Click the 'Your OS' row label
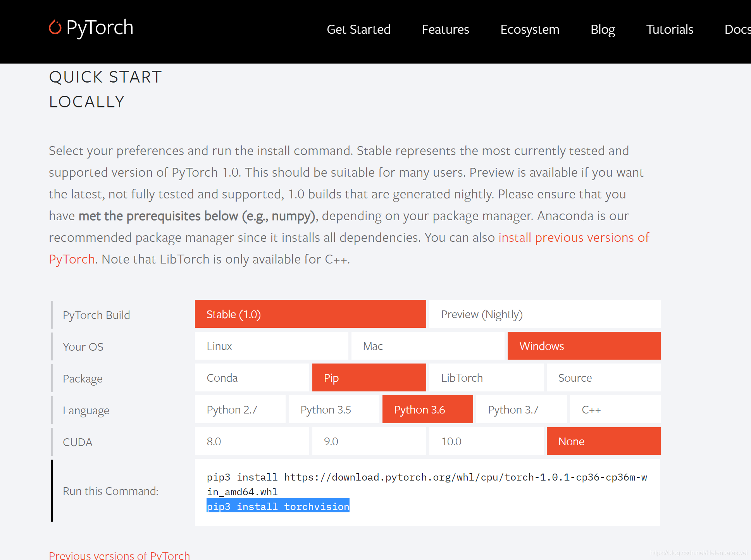Viewport: 751px width, 560px height. (83, 347)
